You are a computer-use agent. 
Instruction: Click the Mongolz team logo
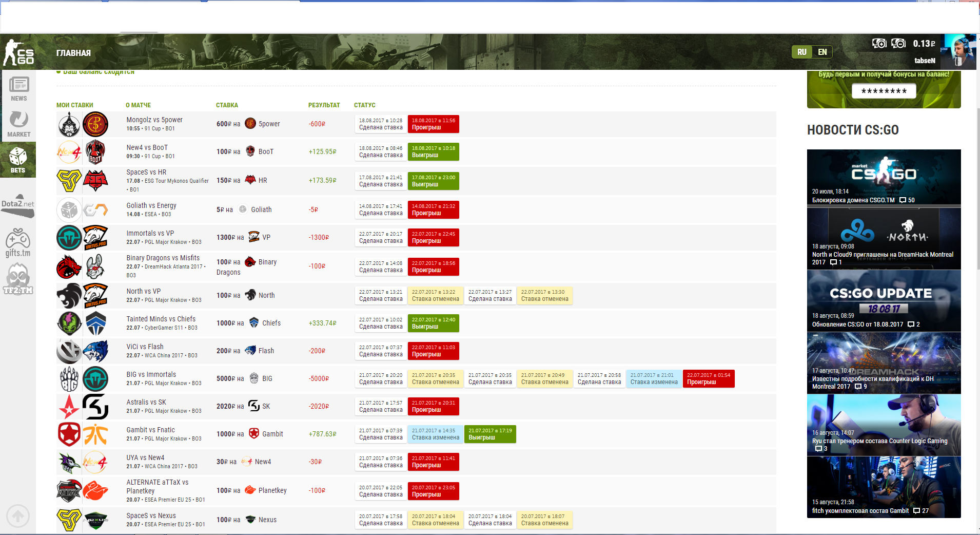coord(69,124)
